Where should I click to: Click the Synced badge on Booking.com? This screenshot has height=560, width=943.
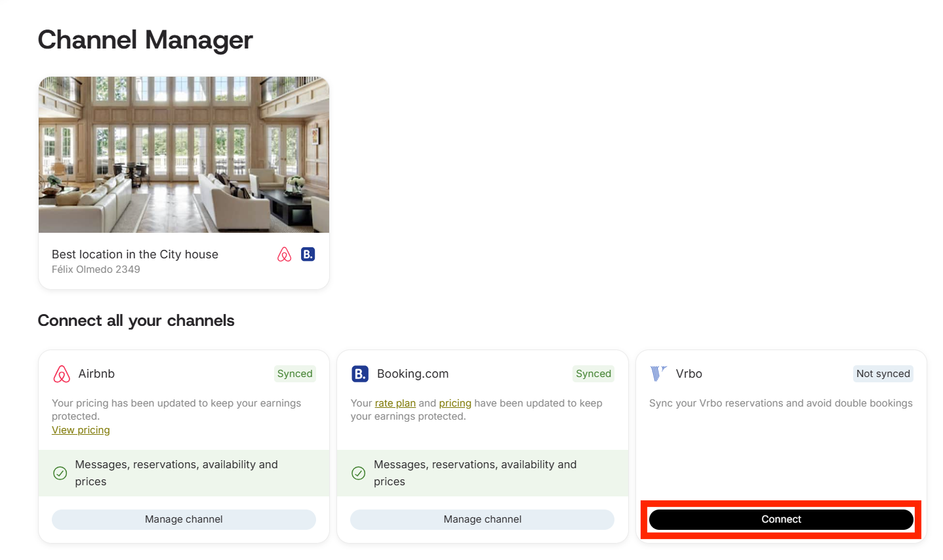coord(593,374)
